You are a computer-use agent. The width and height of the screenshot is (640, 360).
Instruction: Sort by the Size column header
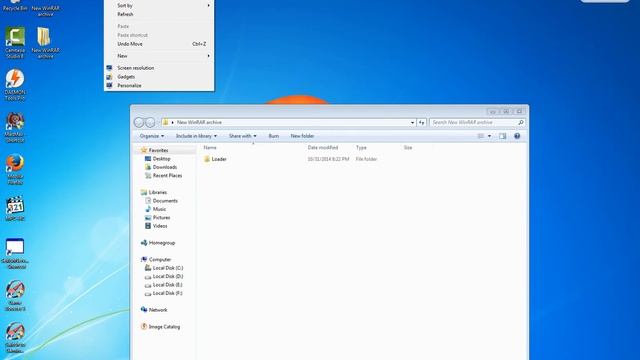[x=408, y=147]
